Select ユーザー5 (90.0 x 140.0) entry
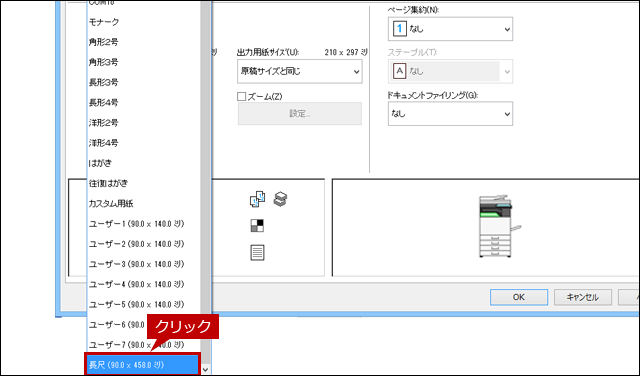640x376 pixels. (144, 305)
